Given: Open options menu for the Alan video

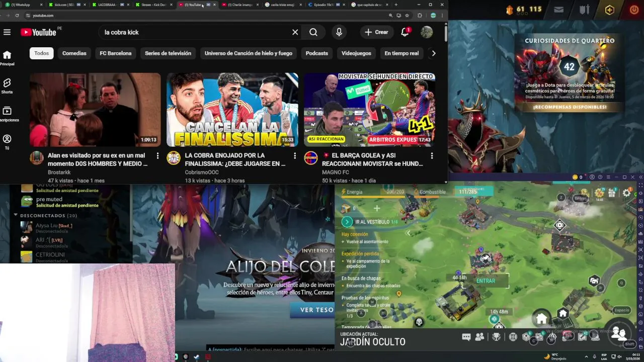Looking at the screenshot, I should coord(157,156).
